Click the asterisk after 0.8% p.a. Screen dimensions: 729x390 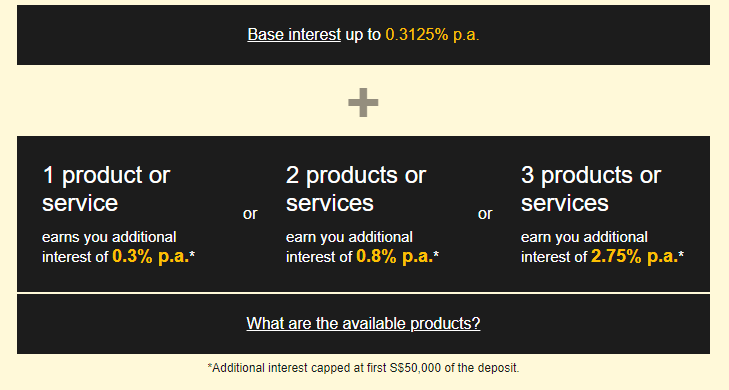[436, 254]
